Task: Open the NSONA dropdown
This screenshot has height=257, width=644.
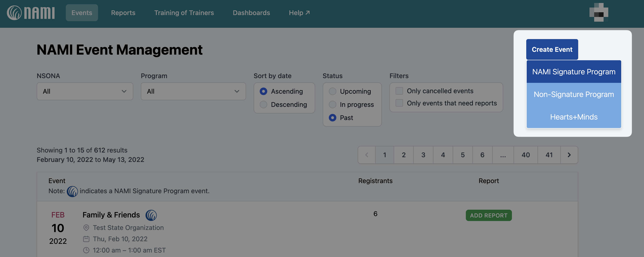Action: click(x=85, y=91)
